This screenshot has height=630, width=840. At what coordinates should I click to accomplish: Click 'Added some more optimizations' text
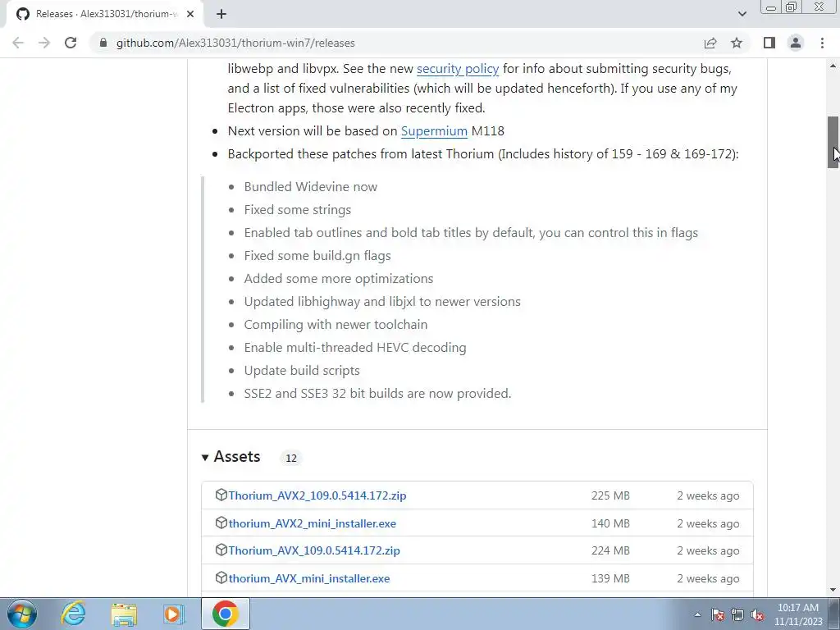(x=339, y=279)
